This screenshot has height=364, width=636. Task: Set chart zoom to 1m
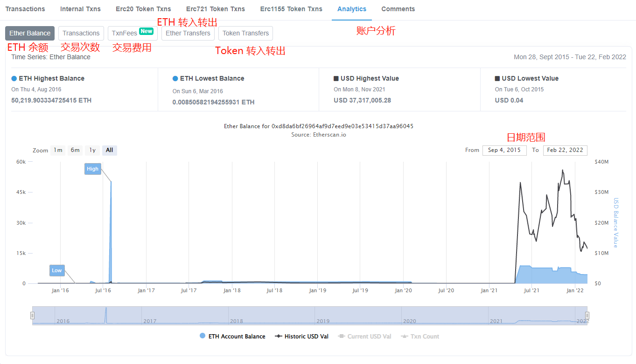[58, 150]
